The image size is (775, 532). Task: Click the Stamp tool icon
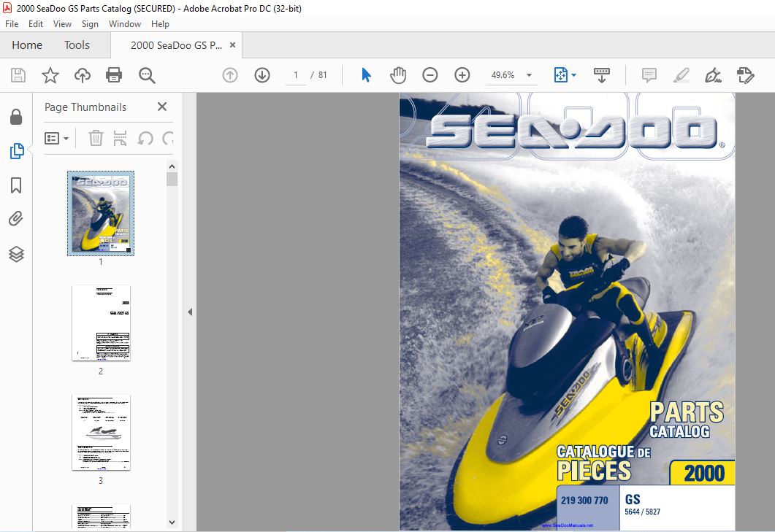click(745, 75)
